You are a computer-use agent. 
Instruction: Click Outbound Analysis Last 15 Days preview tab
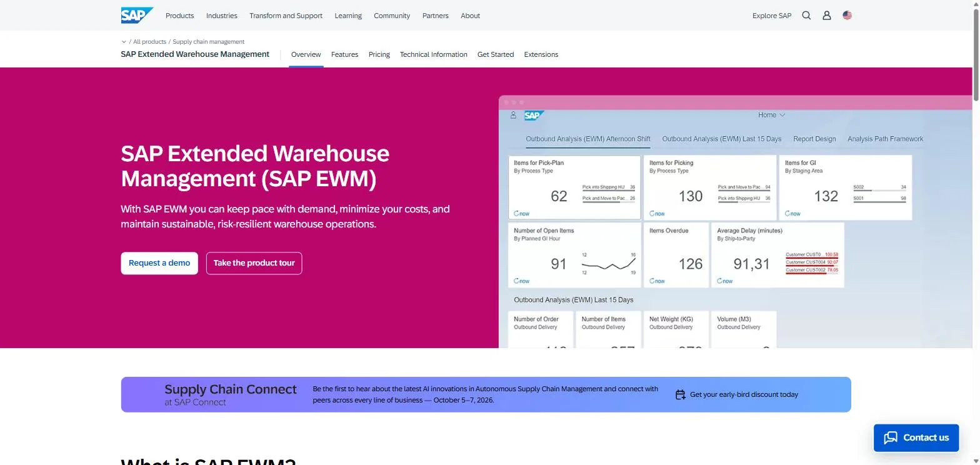coord(722,139)
